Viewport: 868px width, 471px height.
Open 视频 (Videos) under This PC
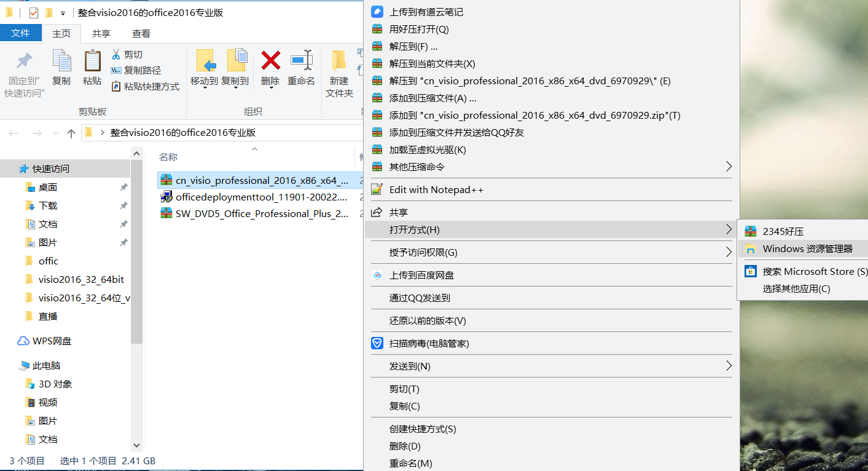[48, 402]
